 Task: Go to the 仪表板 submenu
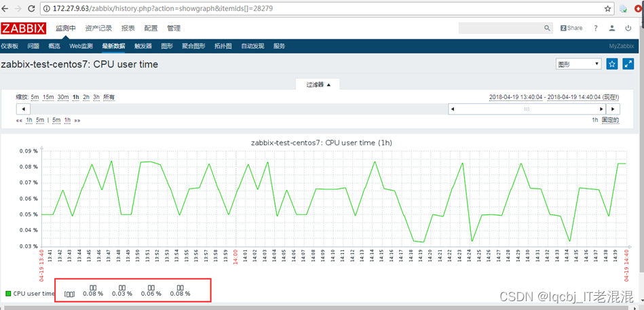click(x=10, y=46)
